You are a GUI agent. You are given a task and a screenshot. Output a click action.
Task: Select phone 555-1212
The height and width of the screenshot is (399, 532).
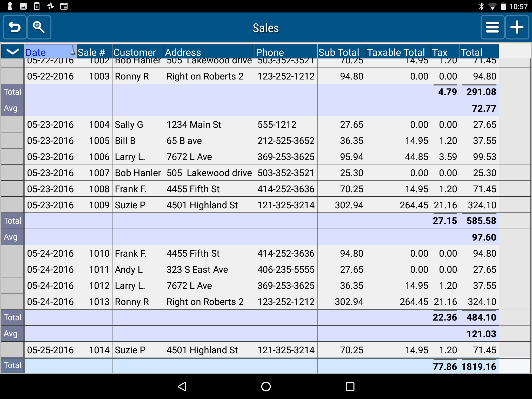[x=286, y=124]
